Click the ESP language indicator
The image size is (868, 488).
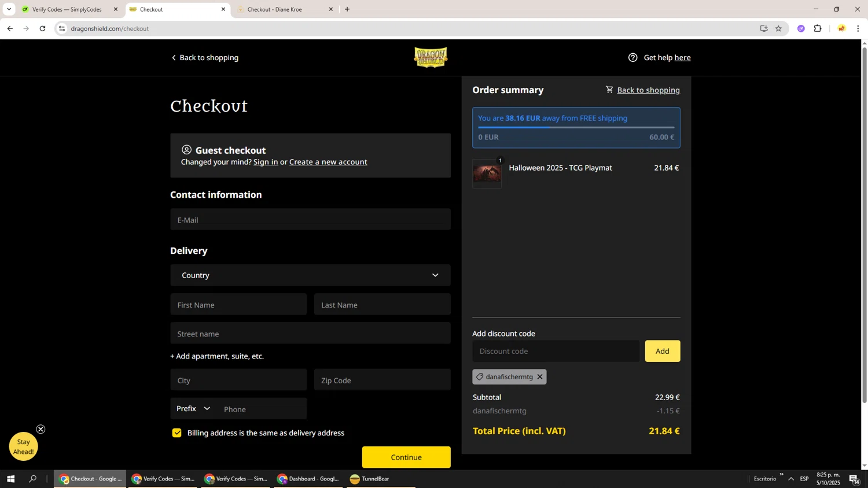(804, 479)
